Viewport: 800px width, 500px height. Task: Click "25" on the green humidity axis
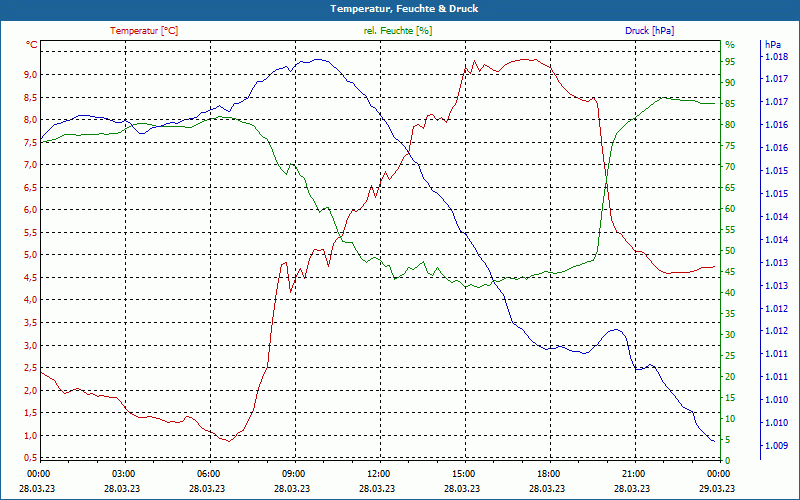tap(730, 356)
